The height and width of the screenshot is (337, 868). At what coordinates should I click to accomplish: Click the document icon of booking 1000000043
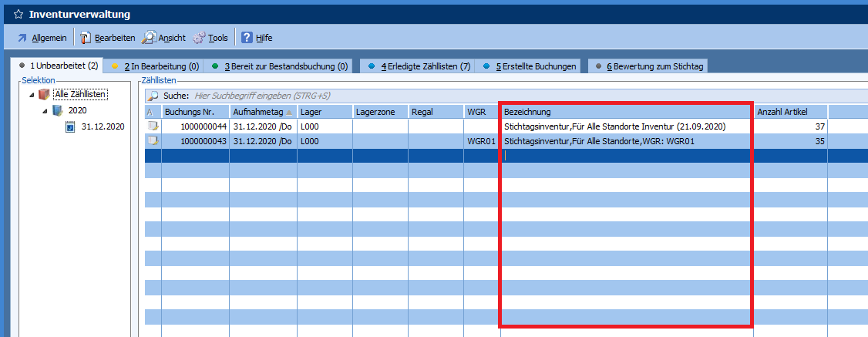153,141
